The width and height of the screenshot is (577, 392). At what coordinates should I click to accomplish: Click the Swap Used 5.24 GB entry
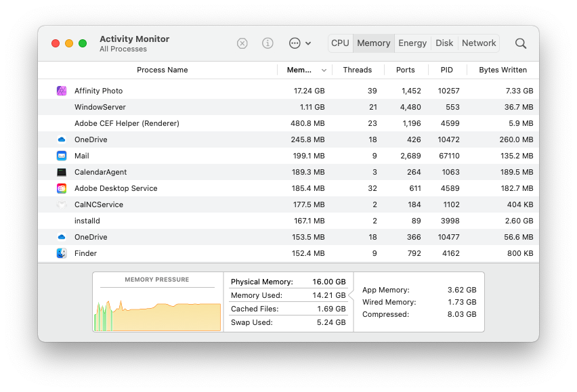[288, 322]
